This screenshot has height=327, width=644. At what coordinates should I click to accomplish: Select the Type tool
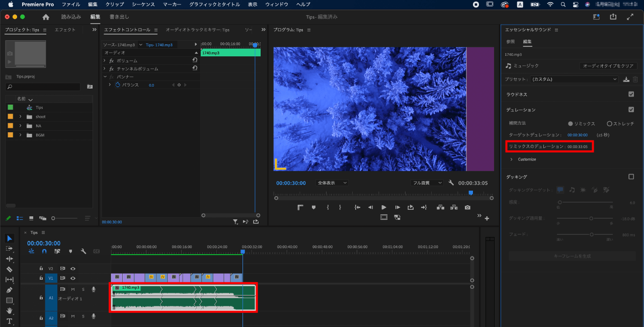[x=10, y=321]
